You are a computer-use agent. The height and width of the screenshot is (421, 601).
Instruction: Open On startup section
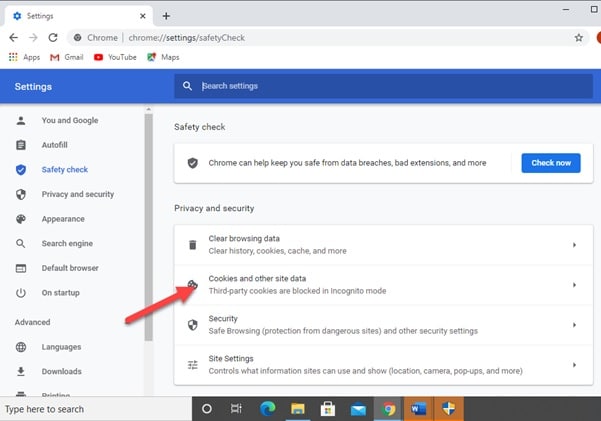[x=61, y=293]
